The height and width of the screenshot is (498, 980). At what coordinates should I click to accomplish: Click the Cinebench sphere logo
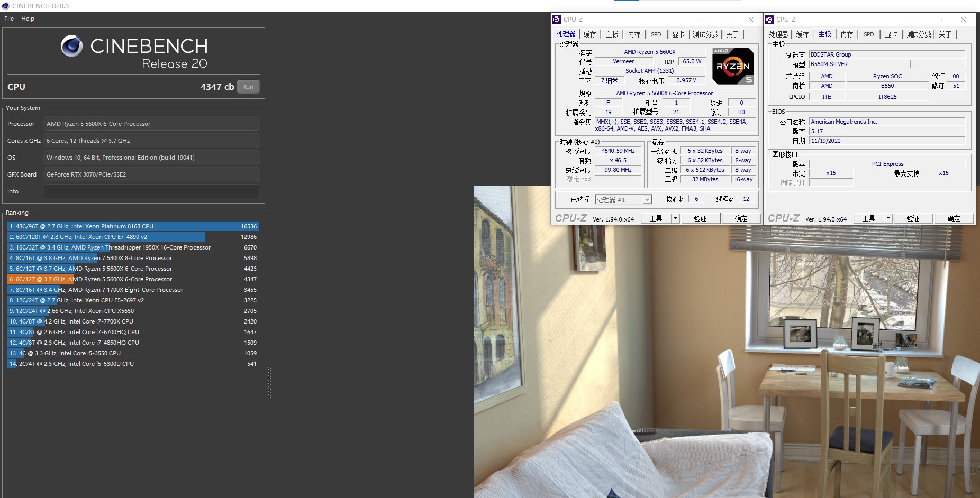[71, 46]
